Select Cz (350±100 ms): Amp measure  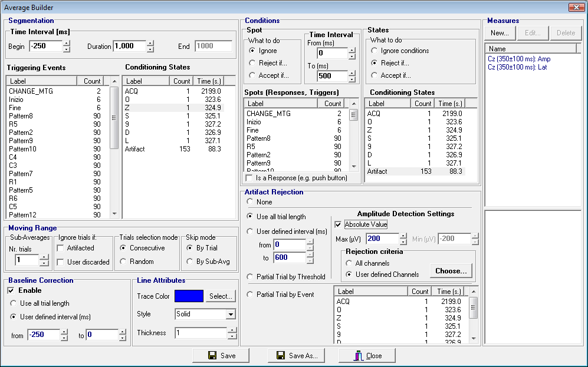(519, 59)
